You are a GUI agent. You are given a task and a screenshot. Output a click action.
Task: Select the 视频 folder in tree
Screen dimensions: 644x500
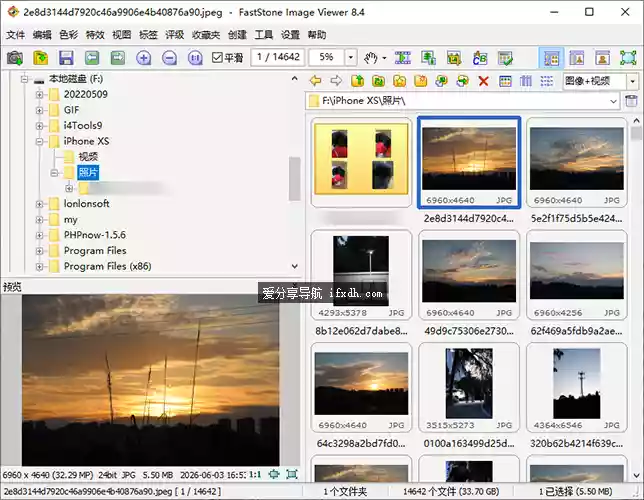[x=88, y=157]
